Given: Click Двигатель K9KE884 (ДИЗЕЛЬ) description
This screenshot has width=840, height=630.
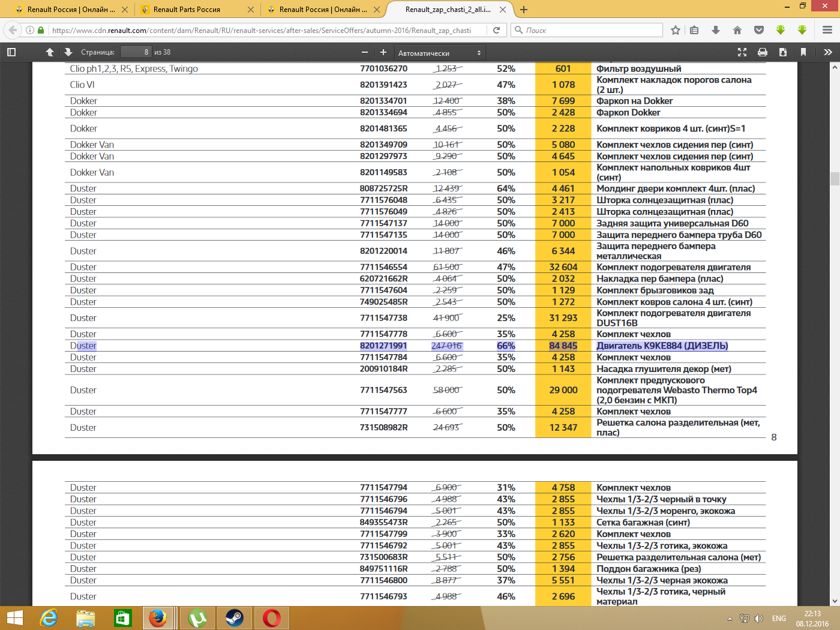Looking at the screenshot, I should [x=662, y=346].
